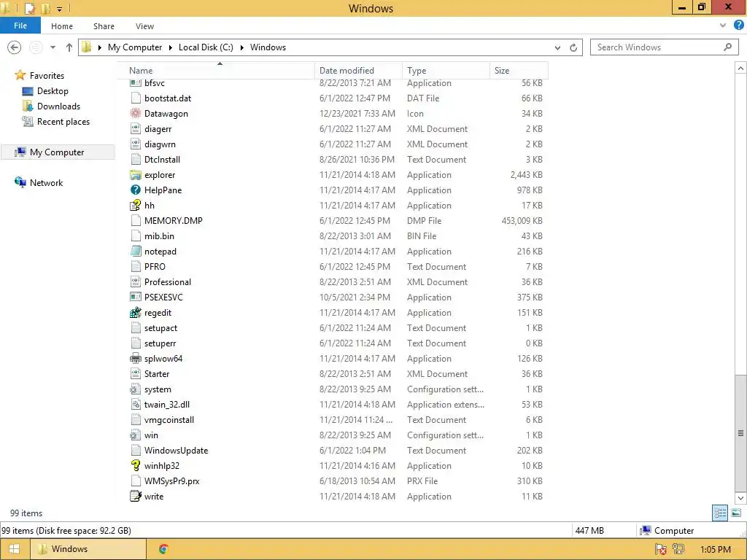Open Desktop in the navigation pane
This screenshot has width=747, height=560.
pyautogui.click(x=53, y=91)
